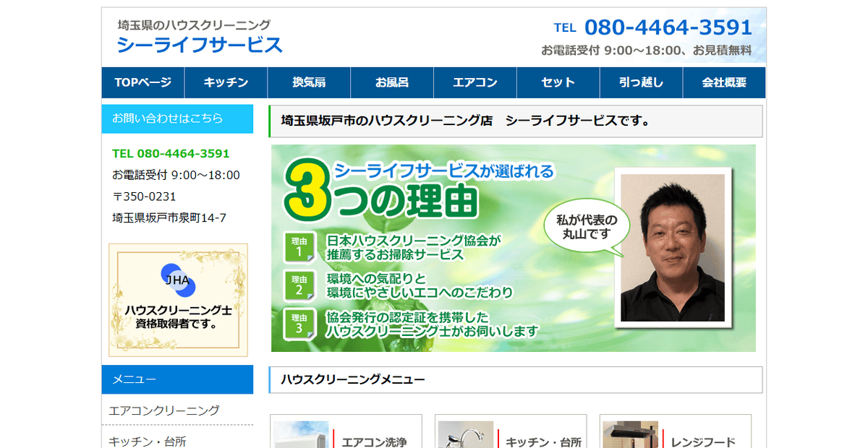868x448 pixels.
Task: Click the 理由1 green number icon
Action: [299, 247]
